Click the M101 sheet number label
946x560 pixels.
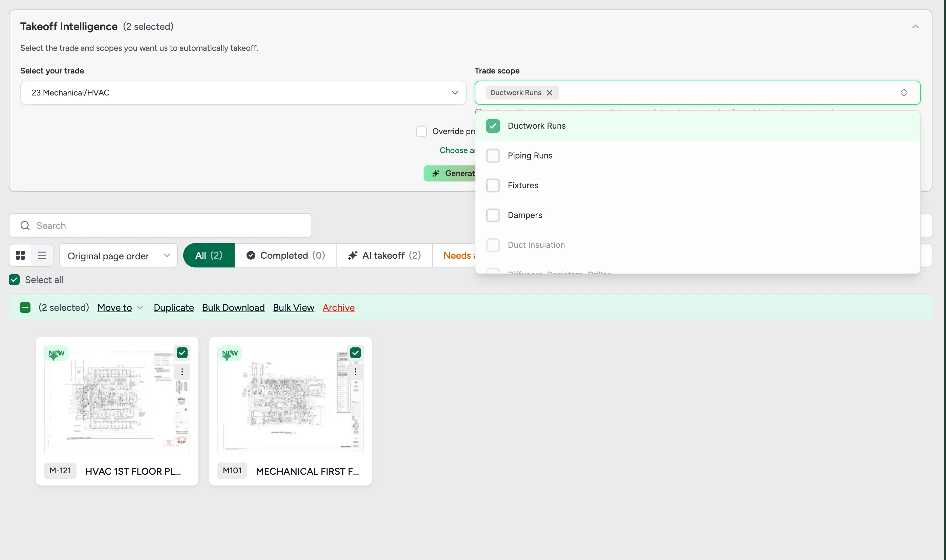click(232, 471)
